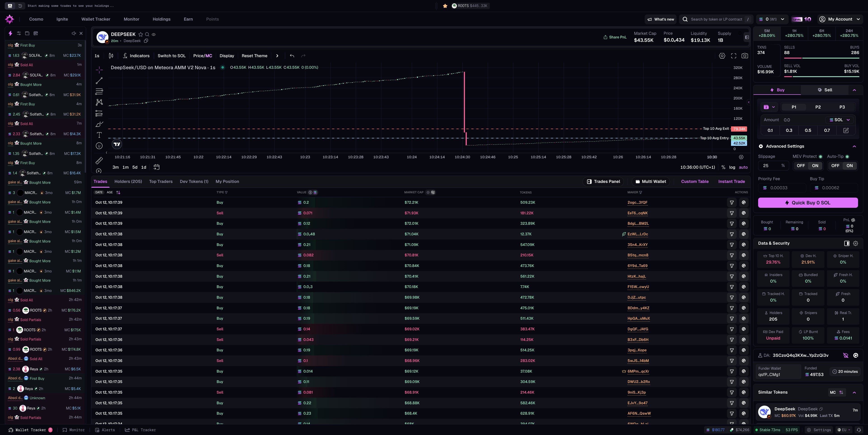Toggle log scale on chart
Screen dimensions: 868x435
click(x=732, y=167)
